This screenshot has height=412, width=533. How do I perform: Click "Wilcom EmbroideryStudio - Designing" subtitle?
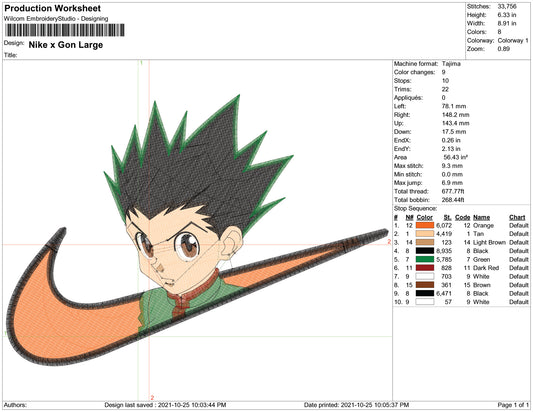point(56,19)
